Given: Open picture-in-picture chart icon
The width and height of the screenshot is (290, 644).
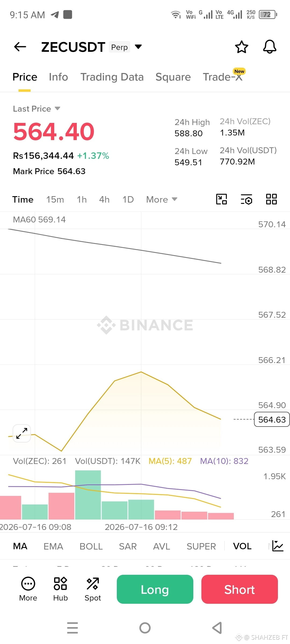Looking at the screenshot, I should [222, 199].
